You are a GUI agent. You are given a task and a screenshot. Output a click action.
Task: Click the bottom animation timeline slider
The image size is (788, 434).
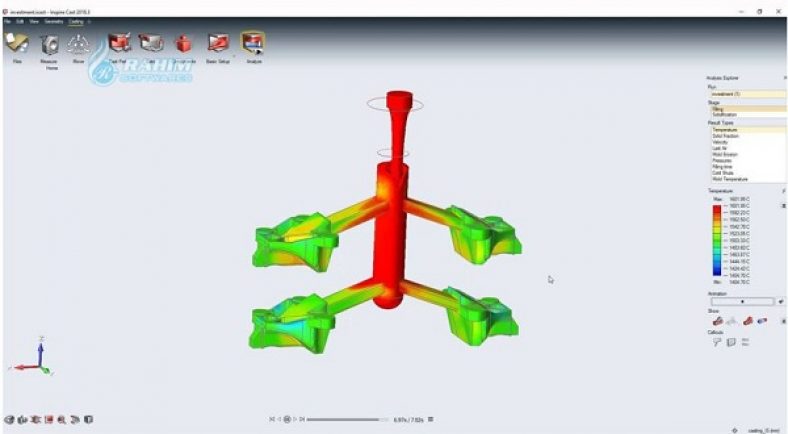[348, 419]
